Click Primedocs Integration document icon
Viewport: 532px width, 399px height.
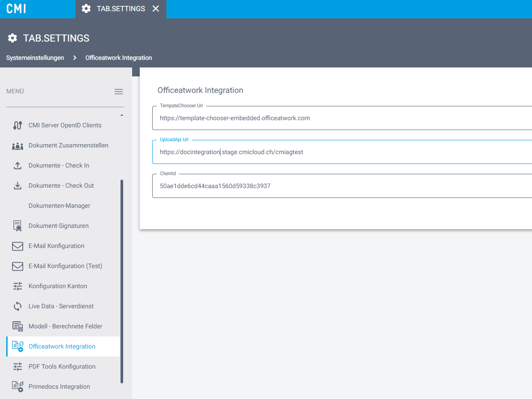tap(18, 387)
